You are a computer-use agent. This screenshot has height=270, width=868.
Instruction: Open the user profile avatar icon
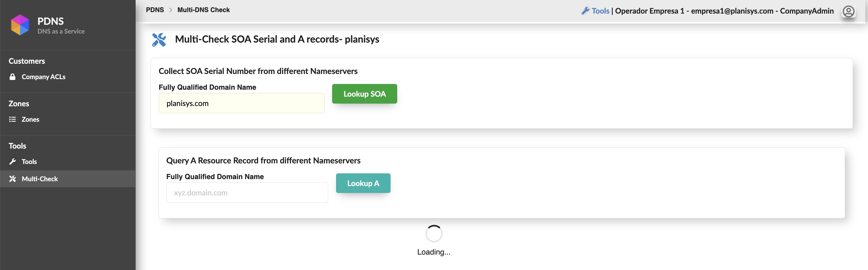pos(848,11)
